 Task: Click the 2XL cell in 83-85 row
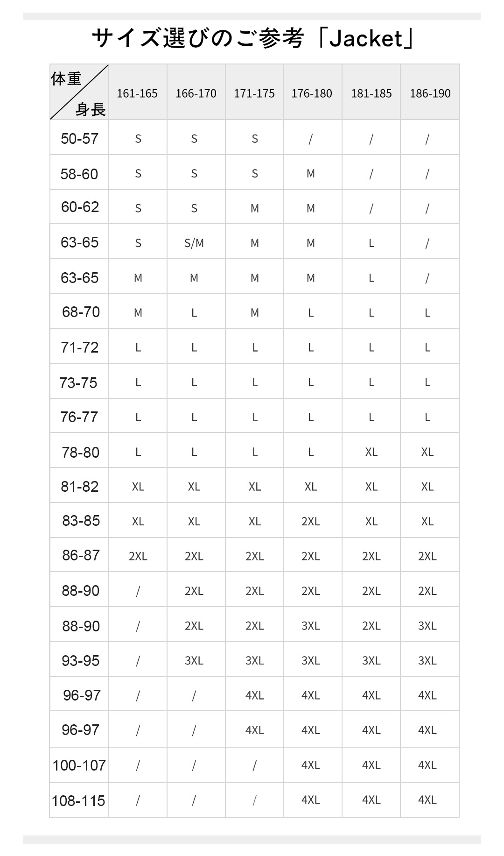311,521
